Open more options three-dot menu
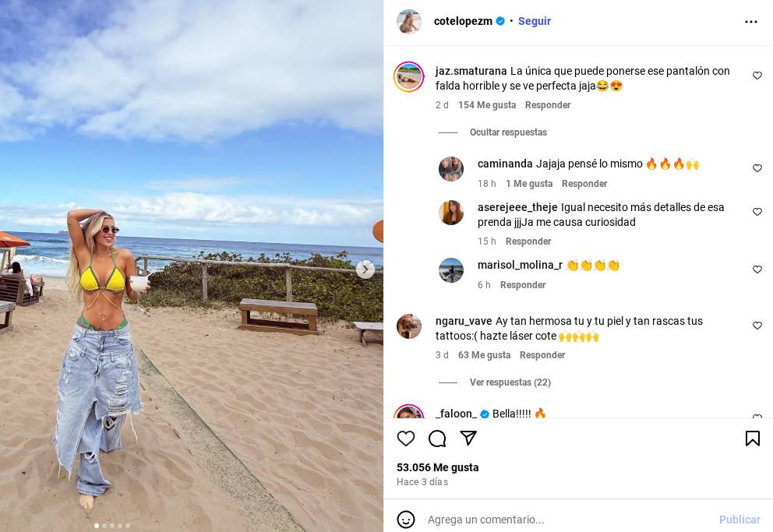The height and width of the screenshot is (532, 773). [751, 22]
